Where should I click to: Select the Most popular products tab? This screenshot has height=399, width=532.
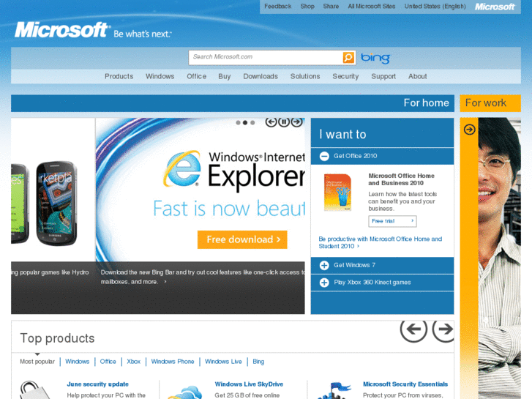[37, 362]
